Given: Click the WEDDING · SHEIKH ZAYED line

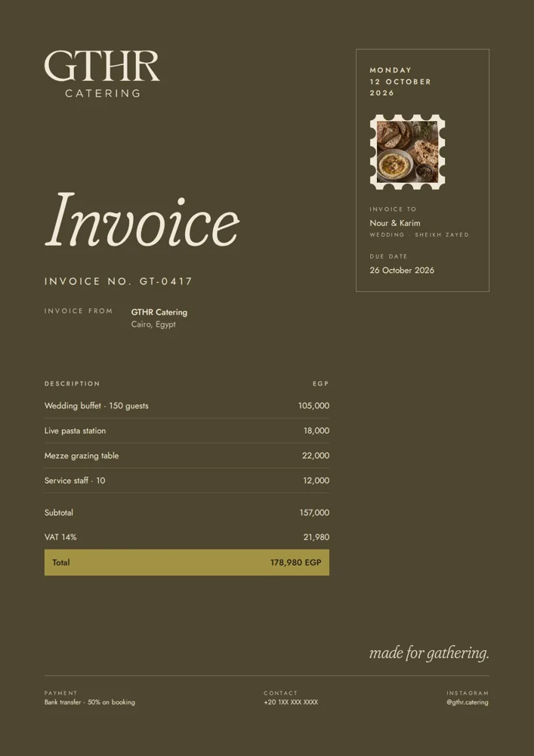Looking at the screenshot, I should tap(419, 235).
